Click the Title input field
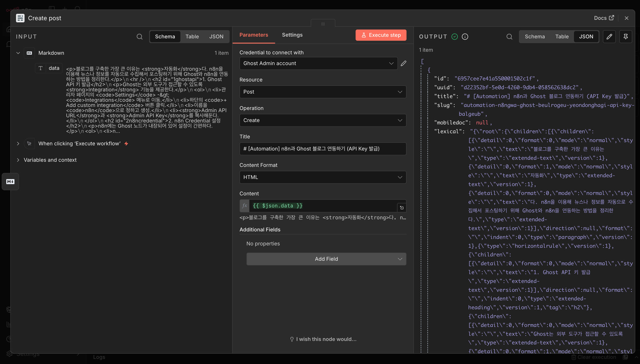The height and width of the screenshot is (364, 640). pos(323,149)
